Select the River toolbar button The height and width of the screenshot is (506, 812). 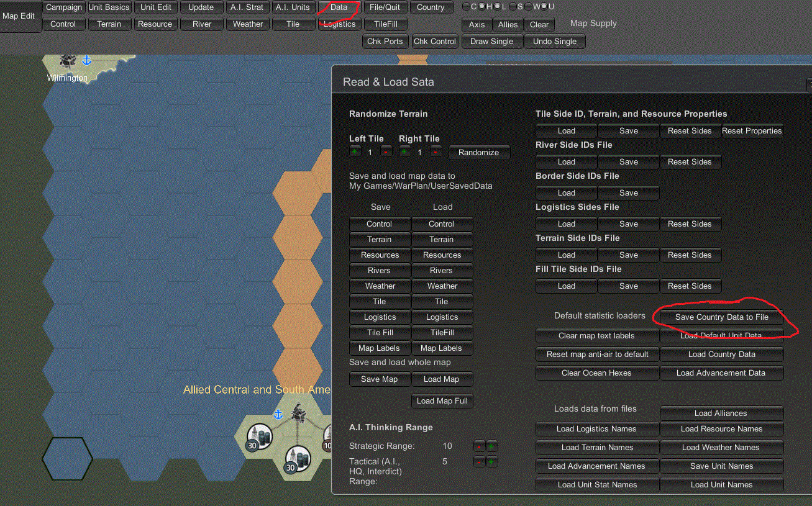(x=201, y=24)
